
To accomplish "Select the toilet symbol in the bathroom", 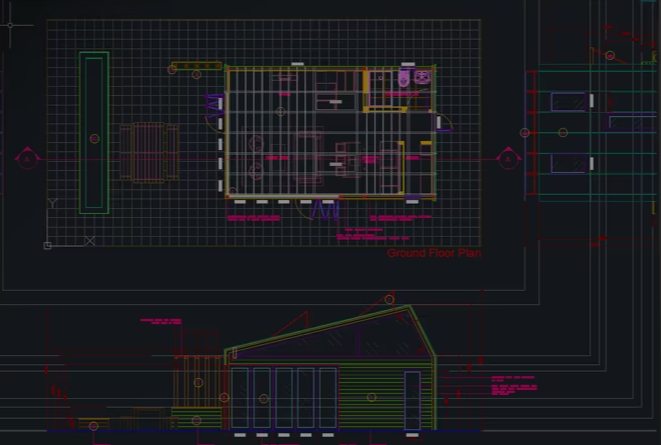I will click(403, 78).
